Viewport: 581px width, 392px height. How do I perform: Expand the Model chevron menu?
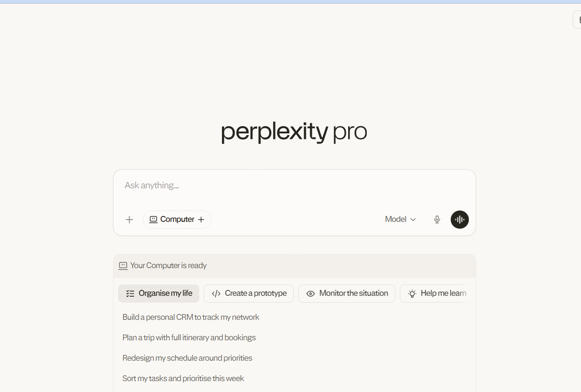click(x=413, y=219)
